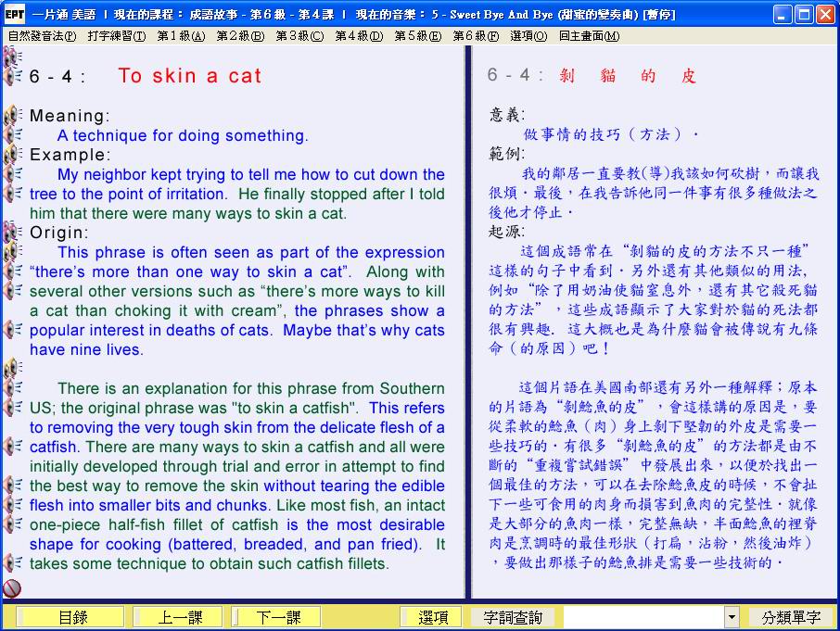
Task: Play the sentence beginning 'takes some technique'
Action: pos(13,562)
